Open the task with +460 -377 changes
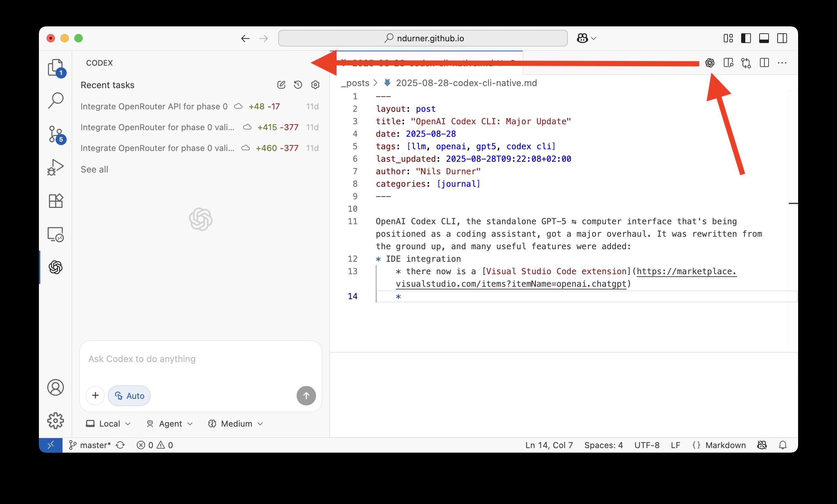 pos(200,148)
